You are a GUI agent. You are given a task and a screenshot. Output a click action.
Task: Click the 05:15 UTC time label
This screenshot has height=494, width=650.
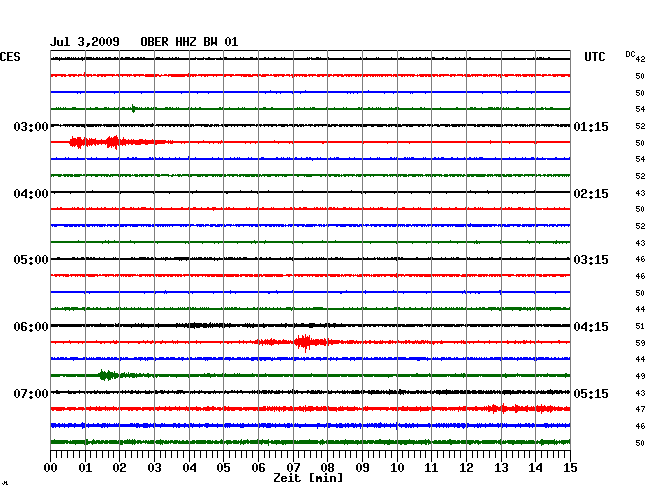click(591, 393)
